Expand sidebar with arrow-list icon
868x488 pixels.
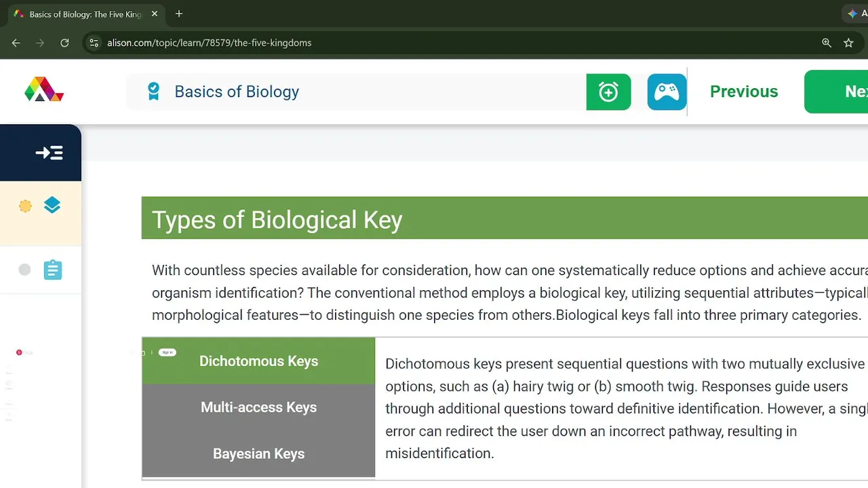(50, 153)
